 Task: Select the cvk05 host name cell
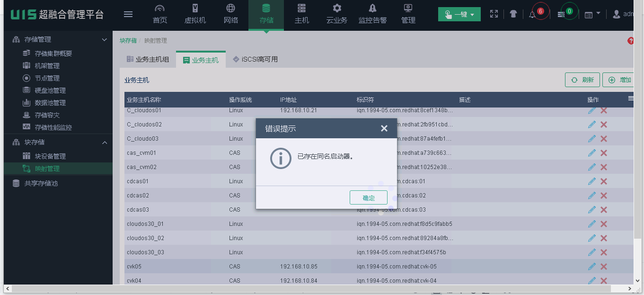tap(134, 267)
